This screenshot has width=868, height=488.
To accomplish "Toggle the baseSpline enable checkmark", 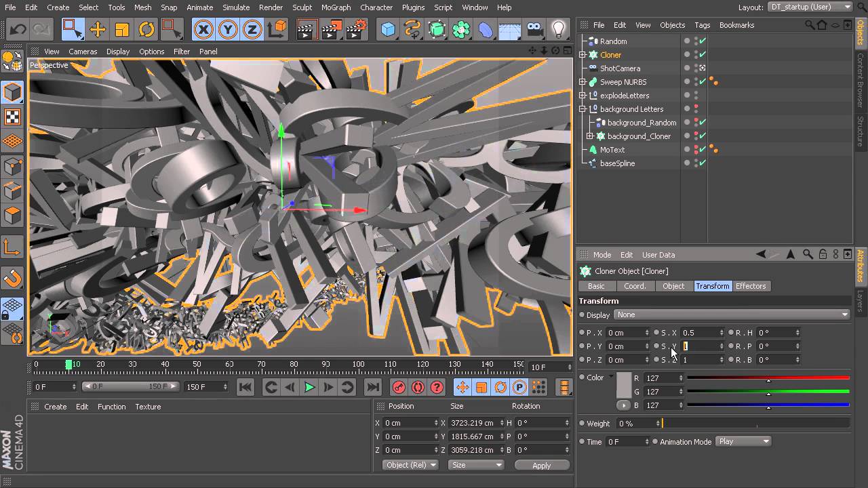I will point(703,163).
